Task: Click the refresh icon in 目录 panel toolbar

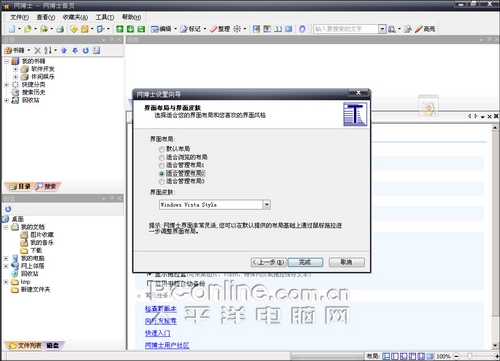Action: (86, 50)
